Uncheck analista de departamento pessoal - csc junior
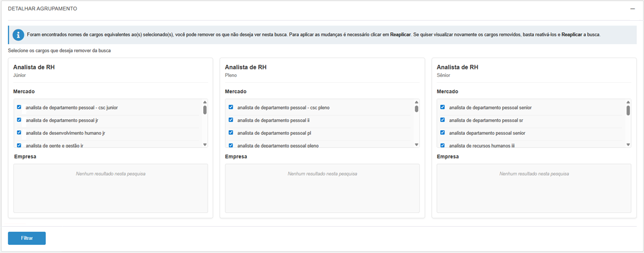 click(19, 107)
